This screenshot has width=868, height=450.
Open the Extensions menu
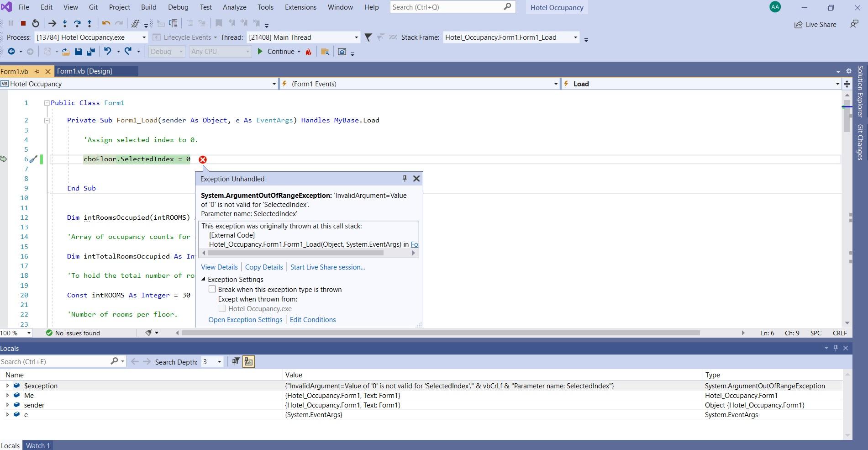click(x=300, y=7)
